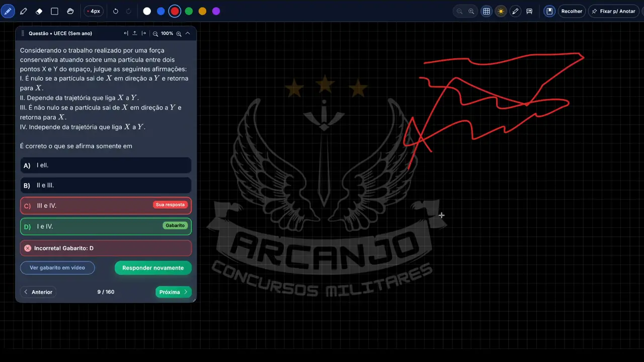Screen dimensions: 644x362
Task: Collapse the question panel with chevron
Action: (x=188, y=34)
